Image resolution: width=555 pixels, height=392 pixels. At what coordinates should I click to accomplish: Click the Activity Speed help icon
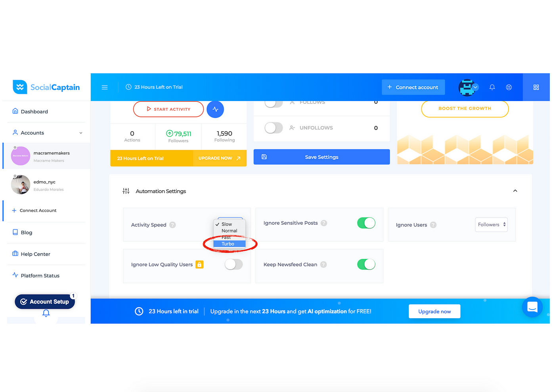pos(172,225)
